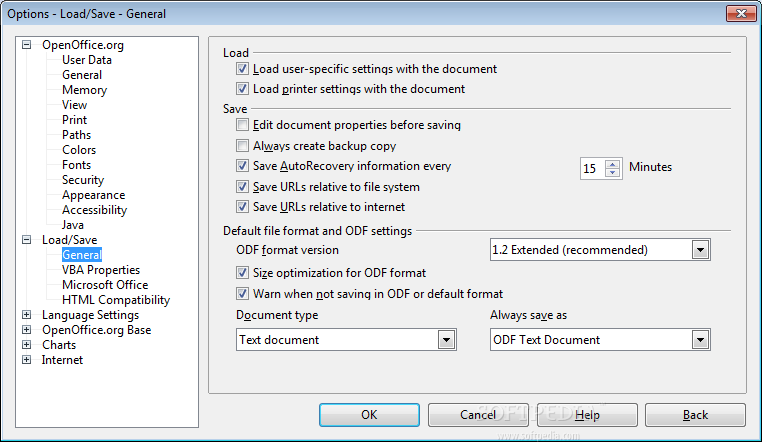
Task: Open the ODF format version dropdown
Action: pyautogui.click(x=700, y=250)
